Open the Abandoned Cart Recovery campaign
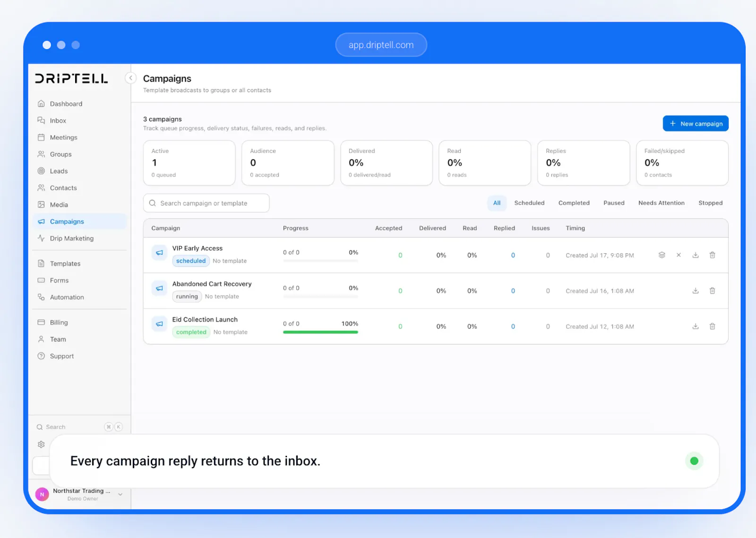756x538 pixels. (212, 284)
